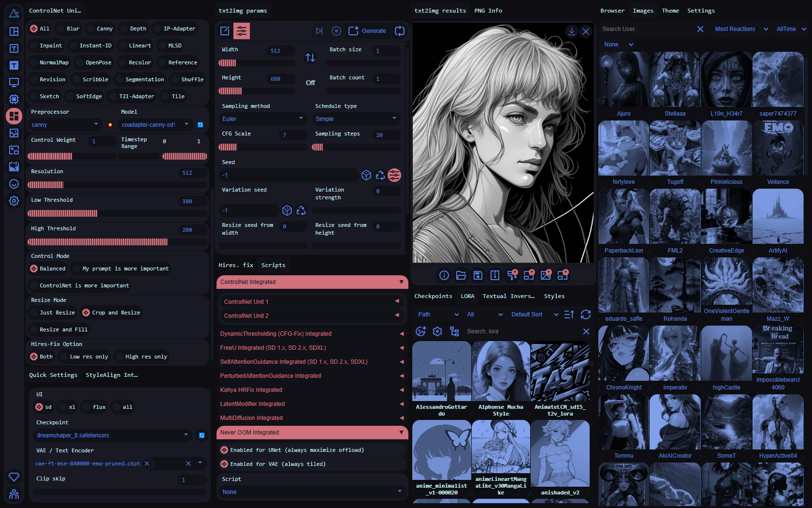This screenshot has height=508, width=812.
Task: Toggle extra seed options red icon
Action: click(394, 175)
